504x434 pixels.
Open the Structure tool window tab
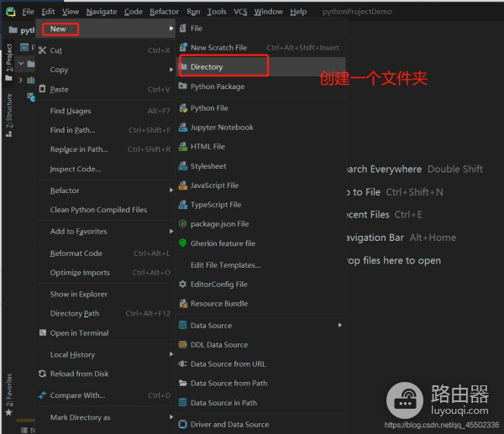tap(9, 115)
